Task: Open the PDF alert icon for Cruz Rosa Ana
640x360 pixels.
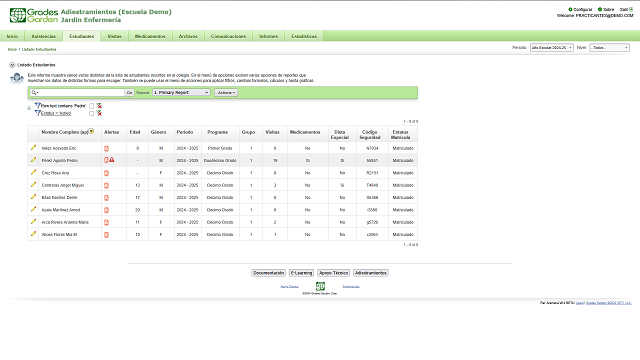Action: (106, 173)
